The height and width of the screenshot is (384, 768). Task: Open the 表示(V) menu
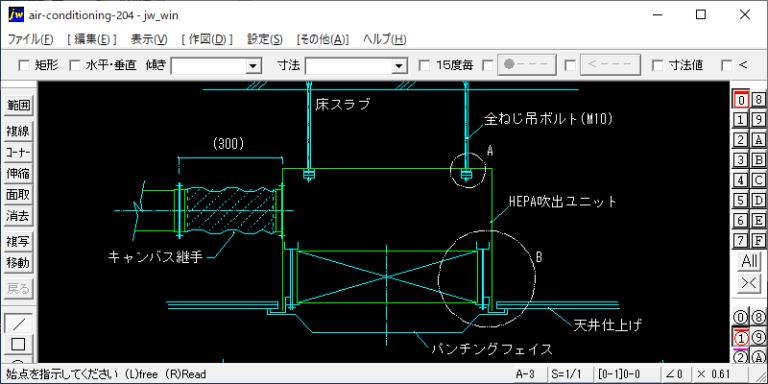[149, 39]
